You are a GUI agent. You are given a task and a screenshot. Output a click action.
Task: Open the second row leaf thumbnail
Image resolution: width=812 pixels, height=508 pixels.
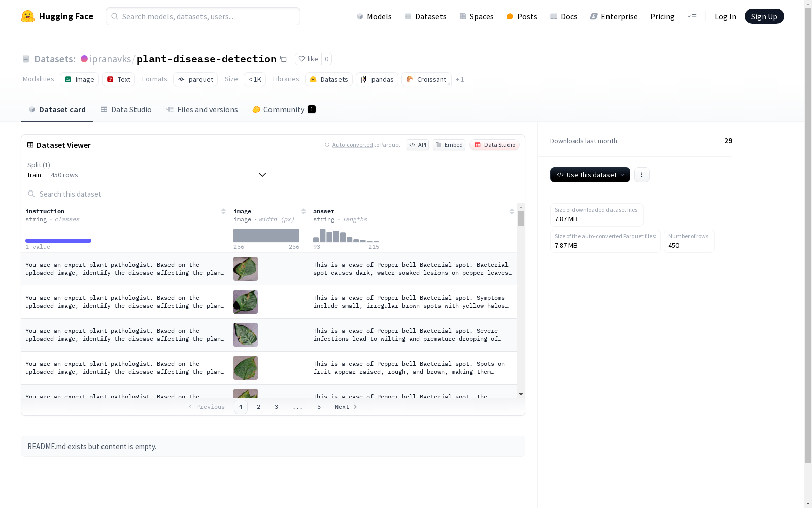point(246,302)
